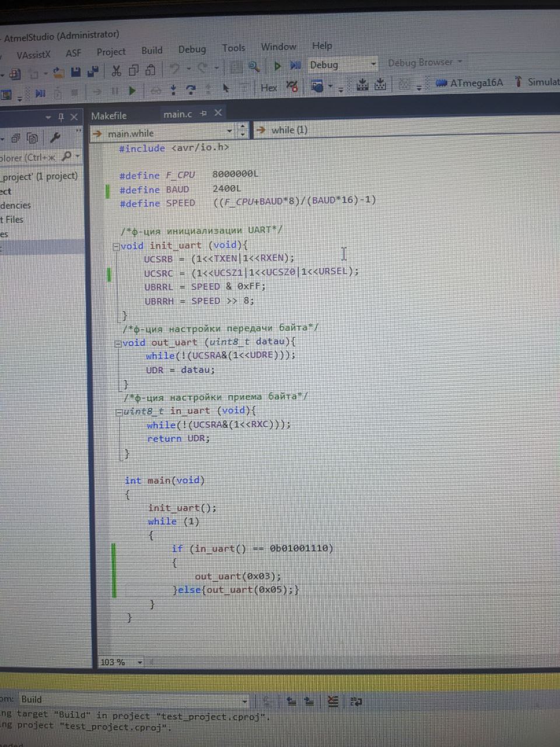
Task: Click Go to Previous Message output icon
Action: coord(292,701)
